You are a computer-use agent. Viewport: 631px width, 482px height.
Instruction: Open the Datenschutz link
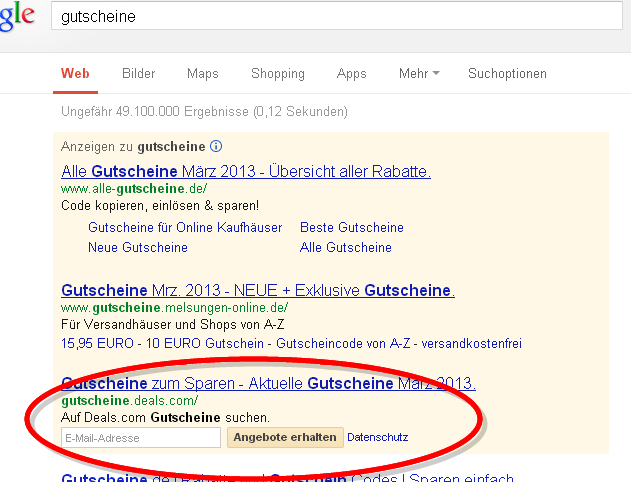(x=377, y=437)
